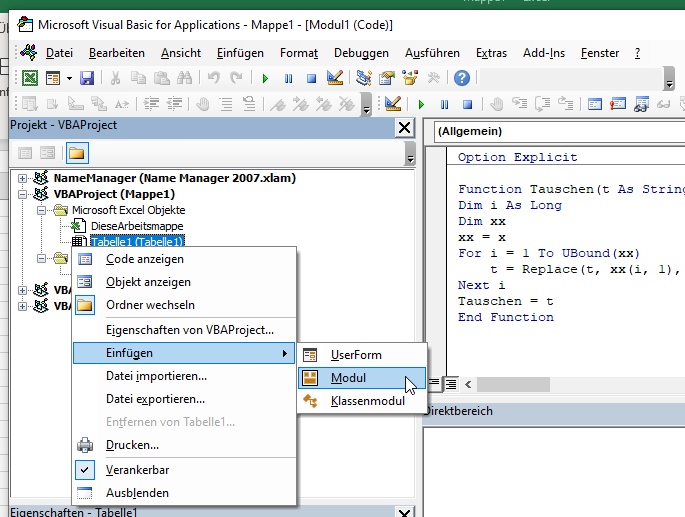
Task: Toggle the Verankerbar checked option
Action: click(x=184, y=470)
